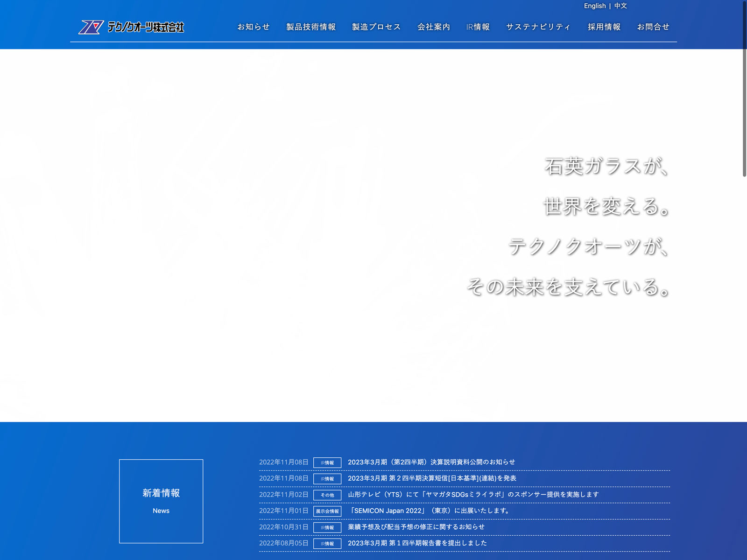The height and width of the screenshot is (560, 747).
Task: Open the お知らせ menu item
Action: click(254, 27)
